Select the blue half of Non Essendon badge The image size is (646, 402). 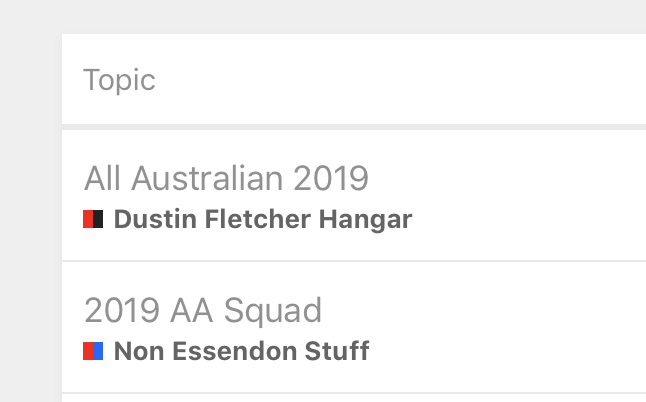click(x=98, y=351)
